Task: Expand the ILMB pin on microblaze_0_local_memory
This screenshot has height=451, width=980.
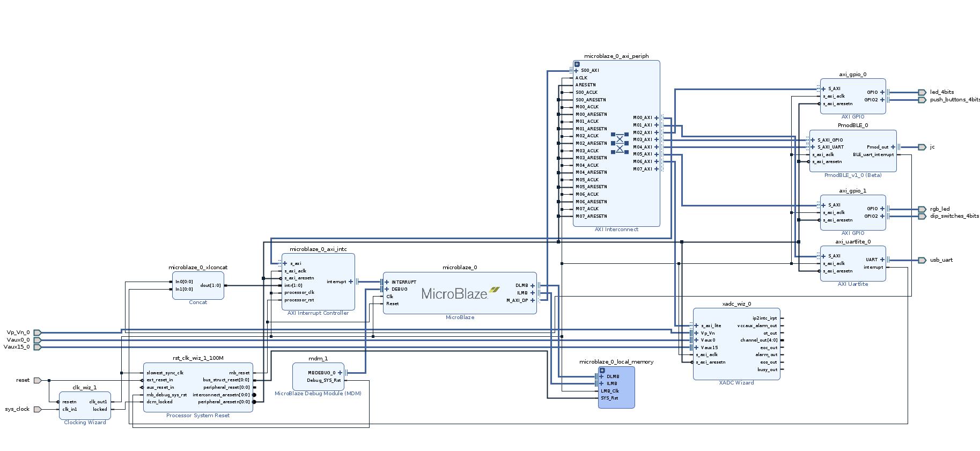Action: 602,383
